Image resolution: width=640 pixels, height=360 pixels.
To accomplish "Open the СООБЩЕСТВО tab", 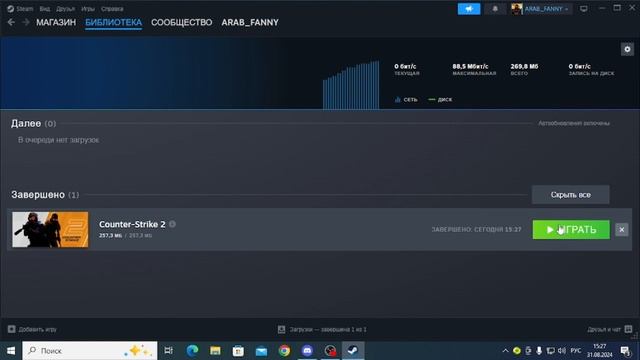I will coord(182,22).
